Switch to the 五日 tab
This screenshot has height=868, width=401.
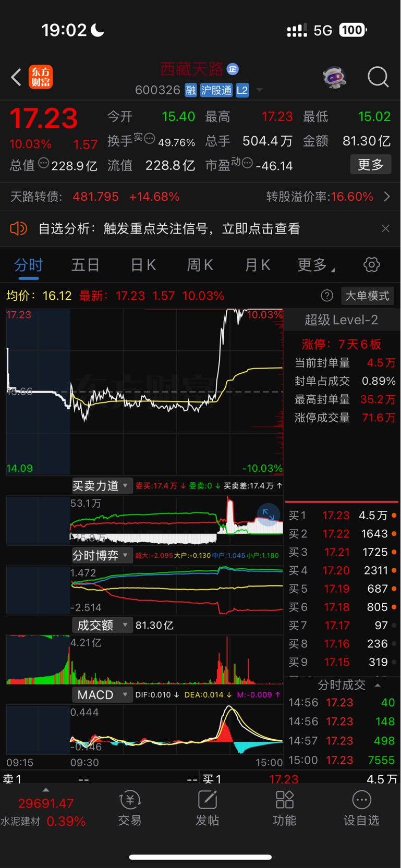[86, 265]
